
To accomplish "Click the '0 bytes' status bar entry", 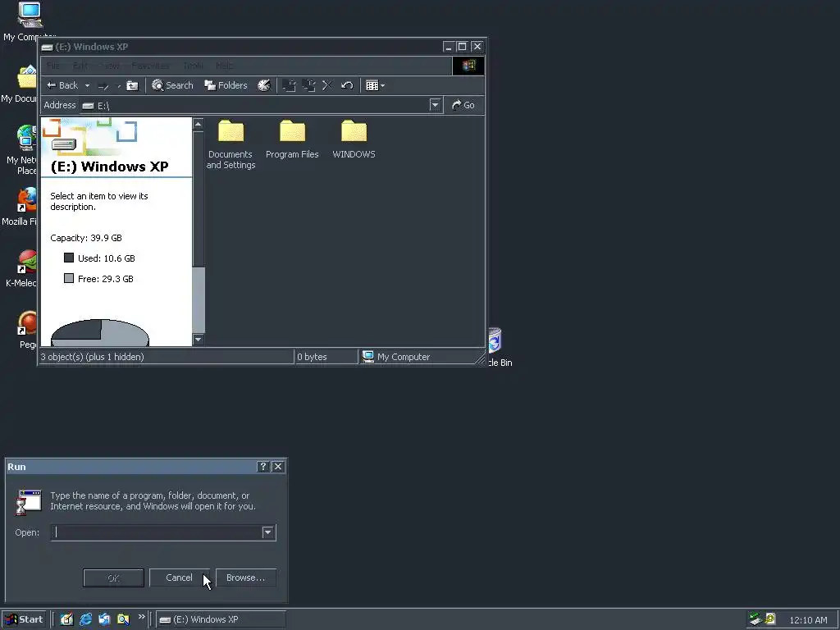I will 312,357.
